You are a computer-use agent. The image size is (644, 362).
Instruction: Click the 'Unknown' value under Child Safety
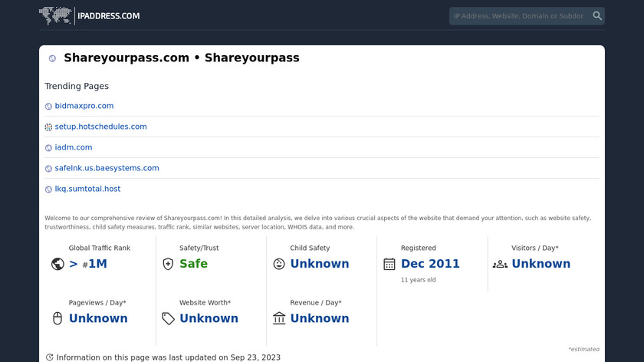[x=320, y=264]
